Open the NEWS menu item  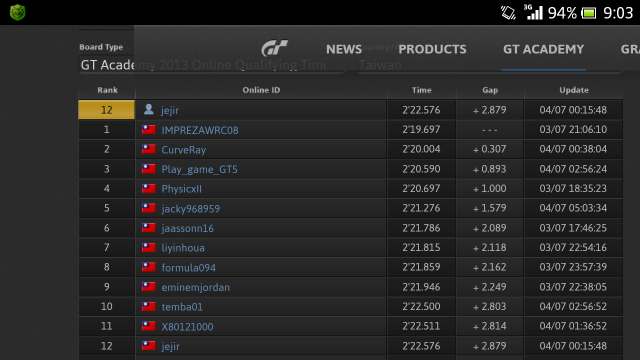click(x=344, y=49)
